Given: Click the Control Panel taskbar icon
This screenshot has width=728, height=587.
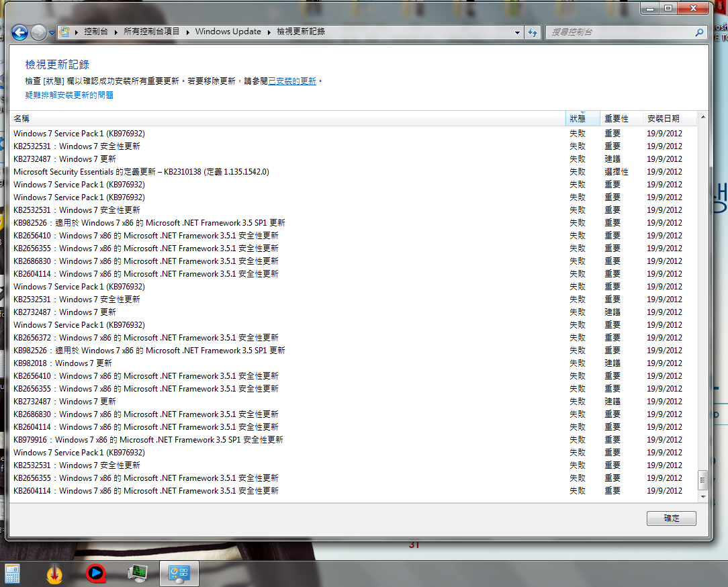Looking at the screenshot, I should tap(180, 573).
